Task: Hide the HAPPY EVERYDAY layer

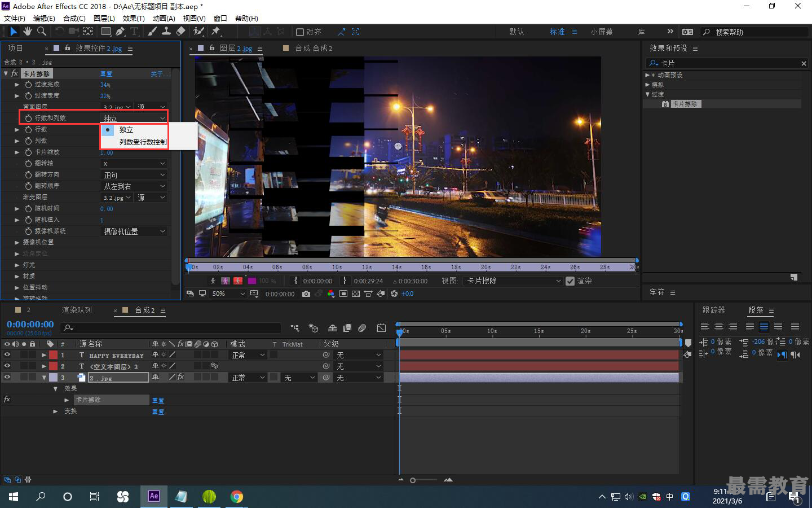Action: coord(7,355)
